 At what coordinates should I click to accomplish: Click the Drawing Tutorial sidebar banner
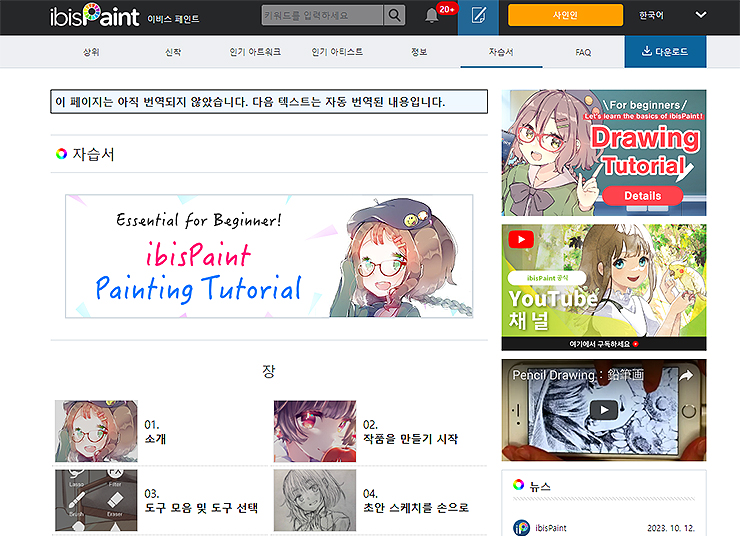[604, 153]
